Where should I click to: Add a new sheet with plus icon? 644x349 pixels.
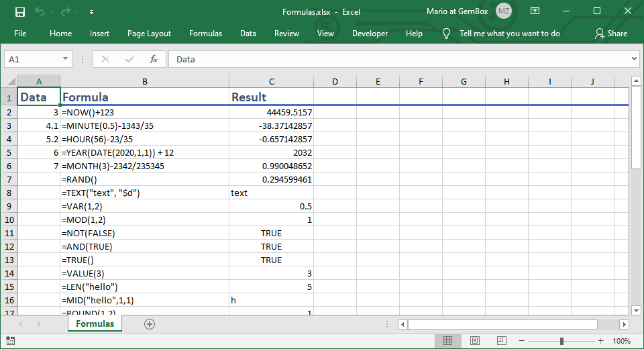pos(150,324)
